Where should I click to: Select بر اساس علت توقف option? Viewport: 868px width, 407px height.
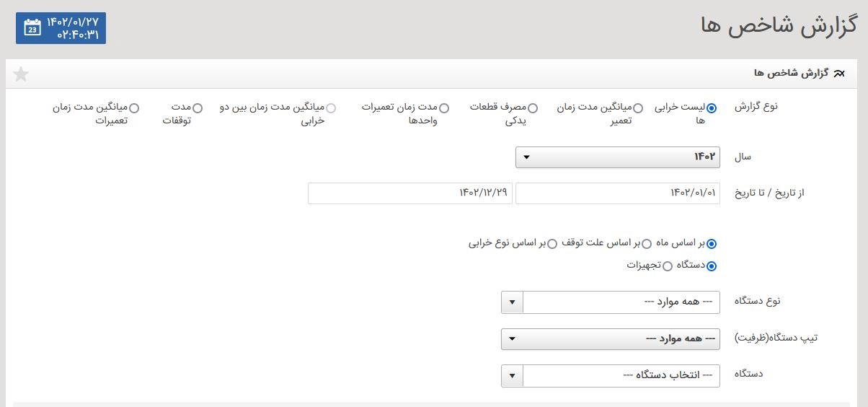click(x=647, y=244)
